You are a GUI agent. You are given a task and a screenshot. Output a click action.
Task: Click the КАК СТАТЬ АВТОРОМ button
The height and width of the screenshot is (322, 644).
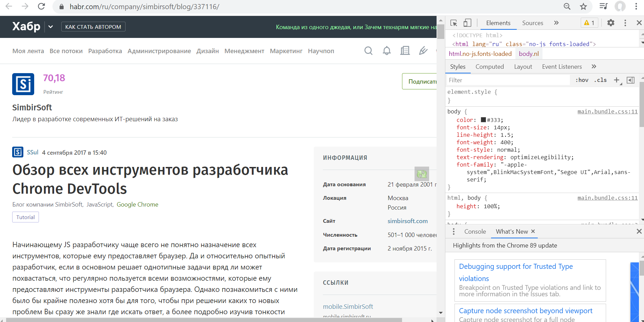(x=93, y=27)
